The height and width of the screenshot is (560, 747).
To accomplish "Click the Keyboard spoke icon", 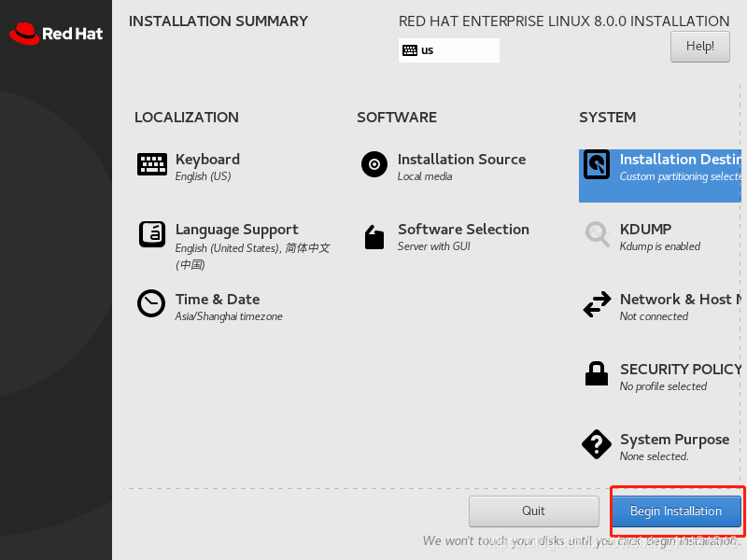I will tap(152, 164).
